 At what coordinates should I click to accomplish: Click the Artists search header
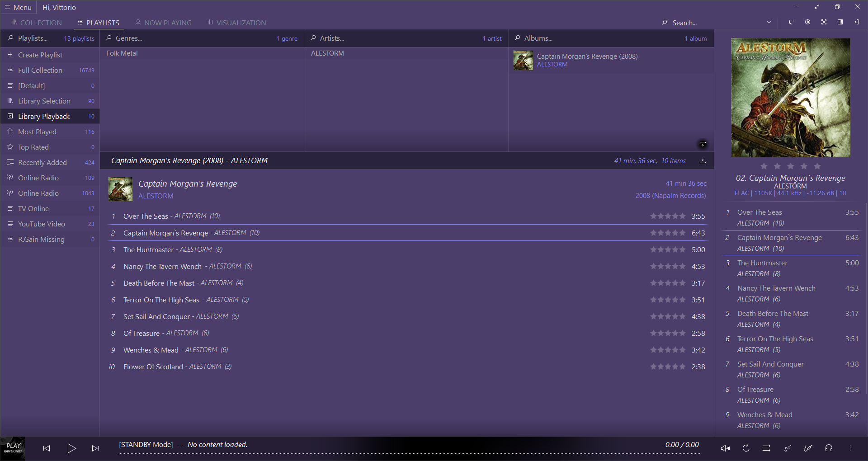tap(406, 38)
